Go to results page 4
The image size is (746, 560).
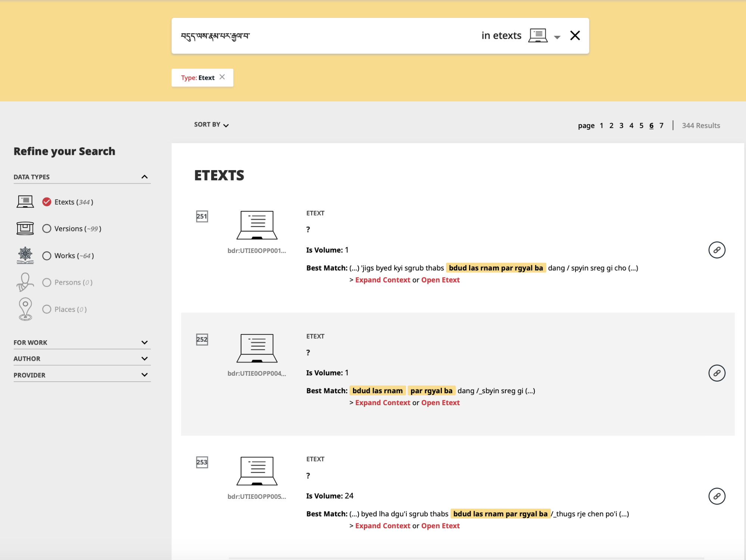[631, 126]
